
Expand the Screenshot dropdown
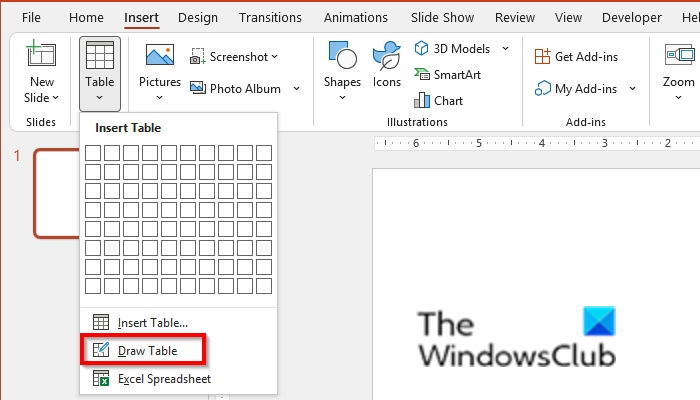pyautogui.click(x=275, y=57)
